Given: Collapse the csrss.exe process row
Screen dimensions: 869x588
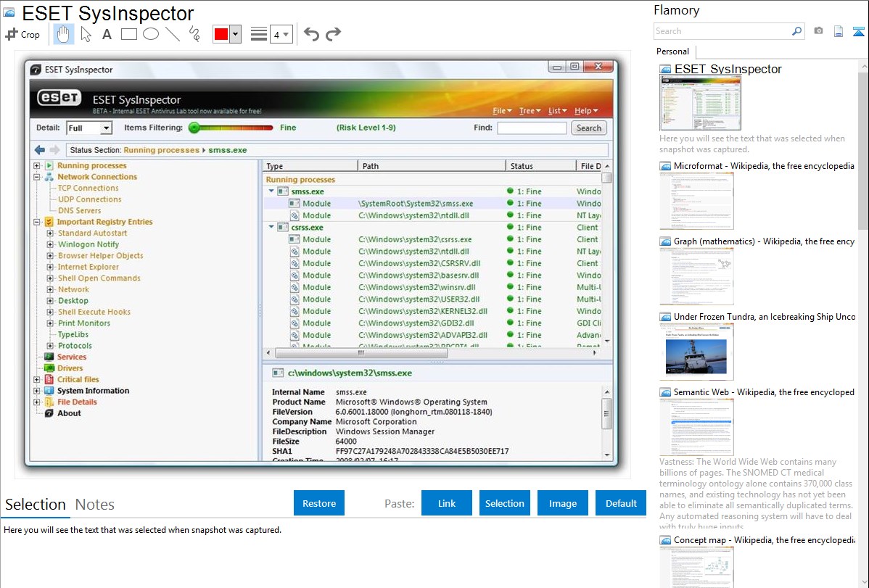Looking at the screenshot, I should tap(271, 227).
